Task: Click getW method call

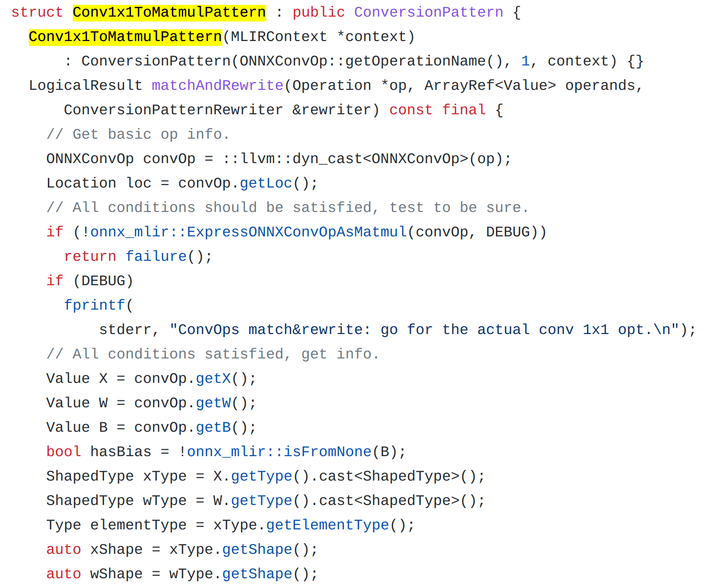Action: (213, 403)
